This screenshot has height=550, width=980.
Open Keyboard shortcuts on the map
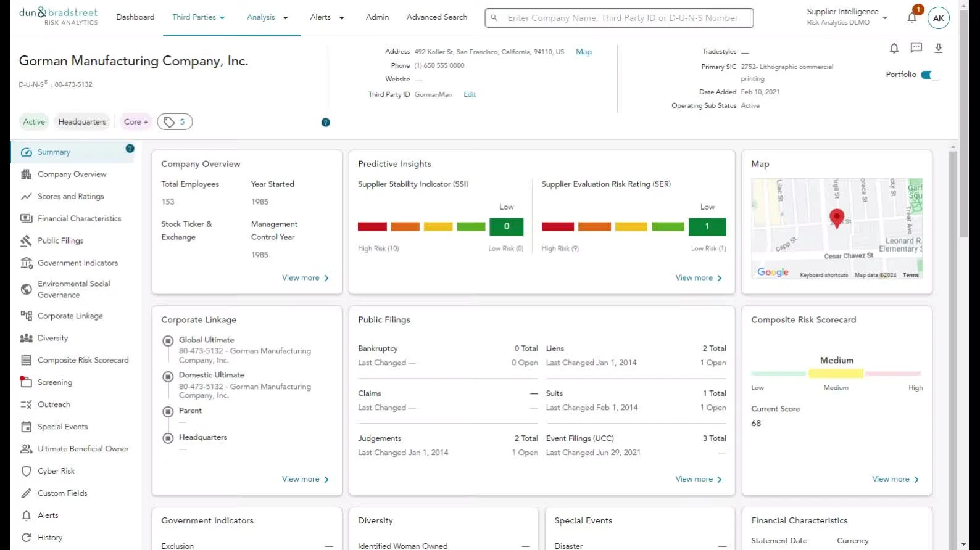click(824, 275)
